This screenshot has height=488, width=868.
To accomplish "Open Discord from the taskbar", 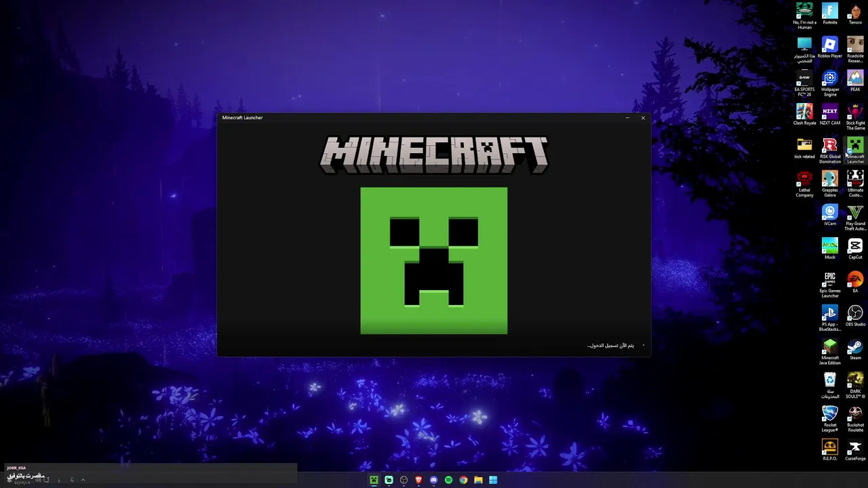I will [433, 480].
